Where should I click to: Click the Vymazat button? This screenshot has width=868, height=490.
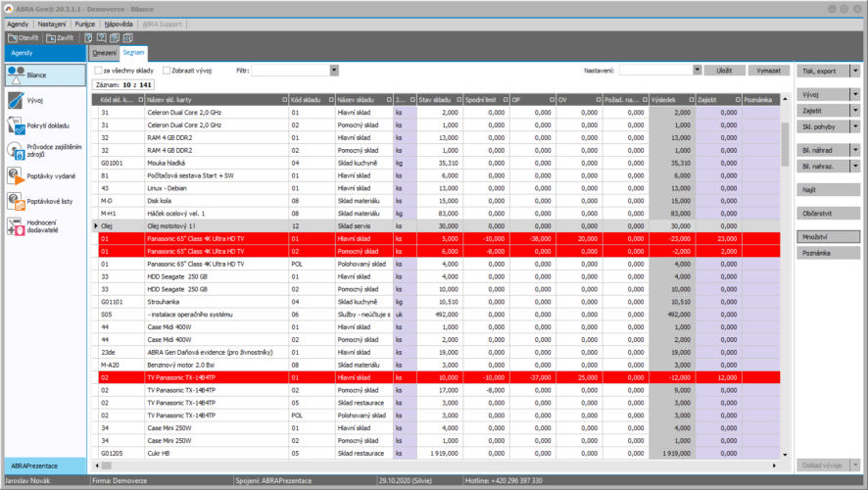tap(768, 71)
